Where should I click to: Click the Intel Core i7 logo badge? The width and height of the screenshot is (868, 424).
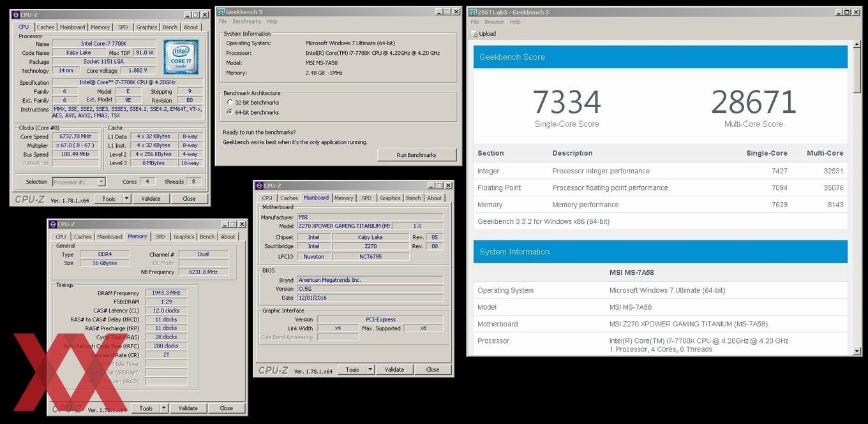181,57
